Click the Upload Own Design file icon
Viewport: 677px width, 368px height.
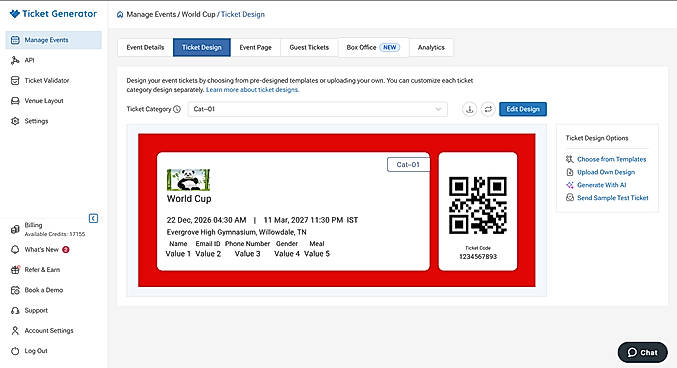(x=569, y=172)
